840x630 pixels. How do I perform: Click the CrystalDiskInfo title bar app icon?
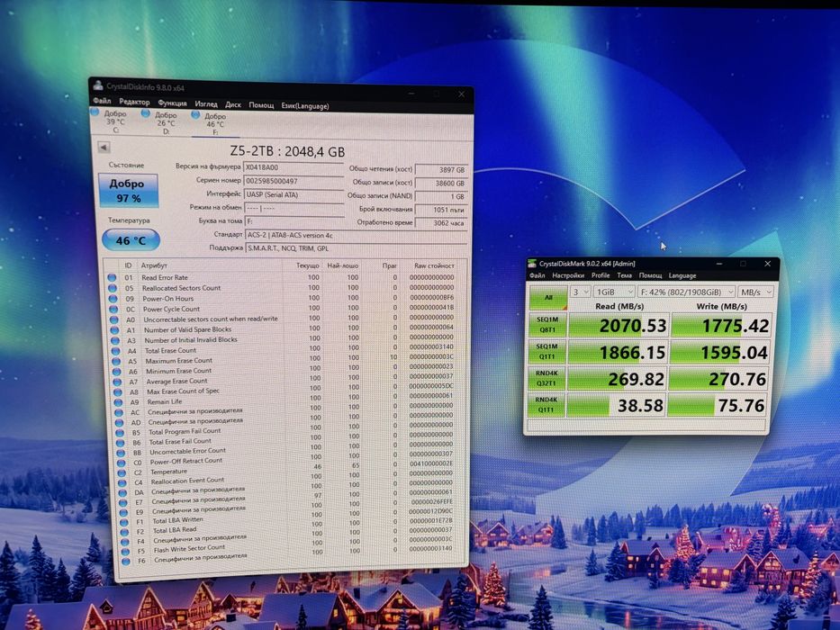[x=98, y=85]
